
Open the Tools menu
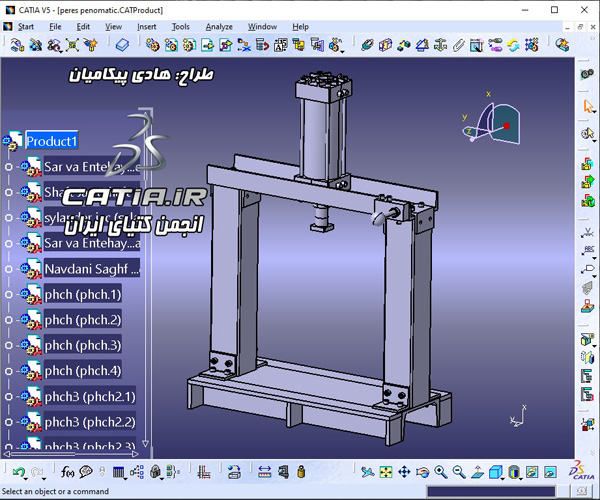180,27
